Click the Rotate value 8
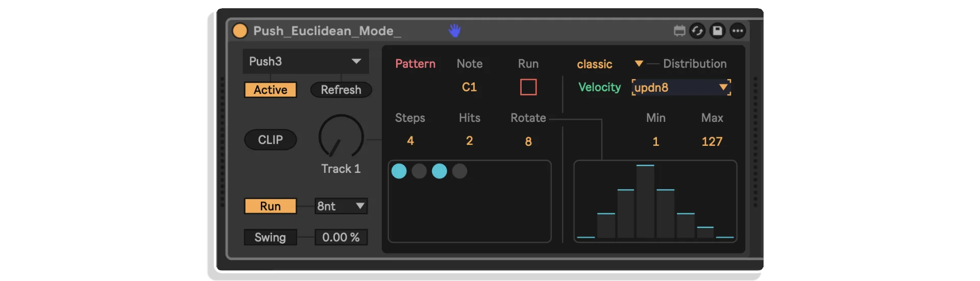980x281 pixels. pyautogui.click(x=528, y=141)
